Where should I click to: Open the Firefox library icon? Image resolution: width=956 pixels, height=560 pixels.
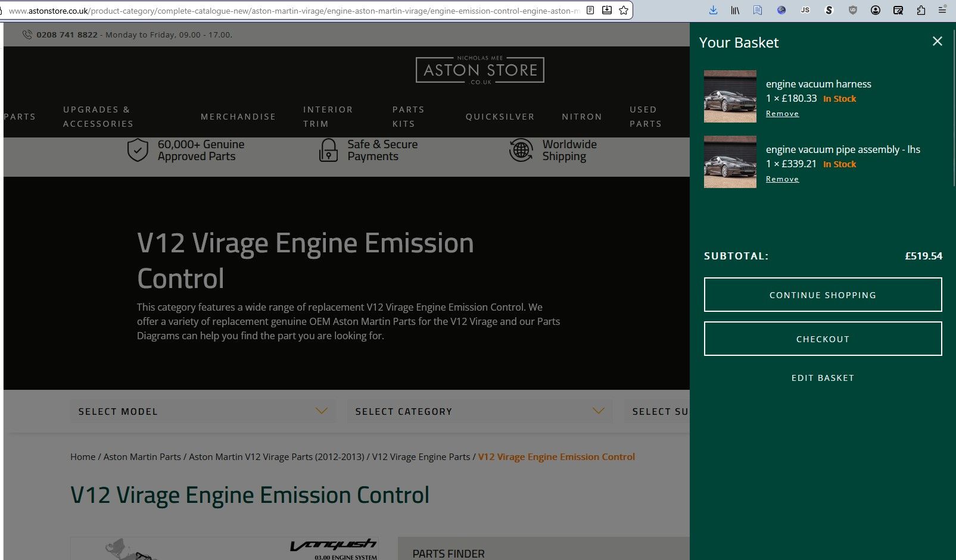coord(735,10)
